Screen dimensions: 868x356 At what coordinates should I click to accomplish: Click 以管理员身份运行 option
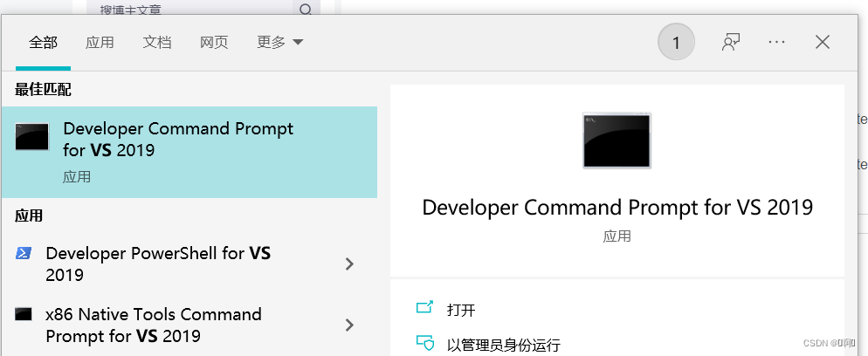pyautogui.click(x=504, y=345)
